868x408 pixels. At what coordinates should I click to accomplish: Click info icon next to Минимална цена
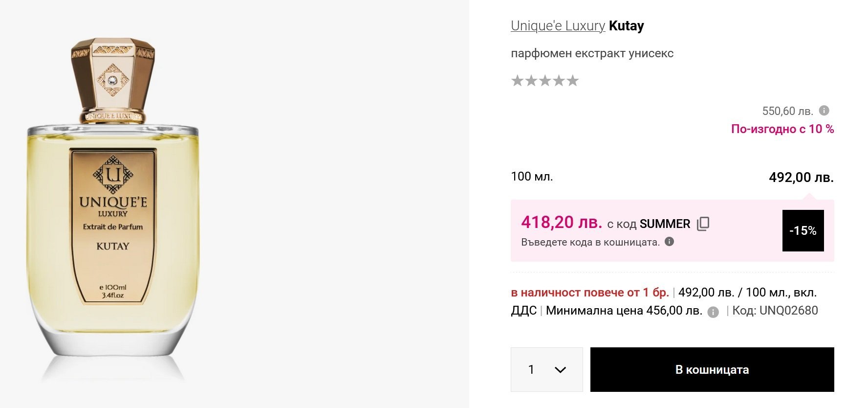tap(714, 312)
